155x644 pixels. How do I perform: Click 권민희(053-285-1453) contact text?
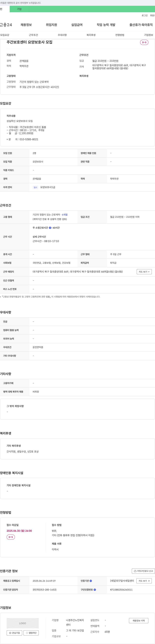point(45,590)
